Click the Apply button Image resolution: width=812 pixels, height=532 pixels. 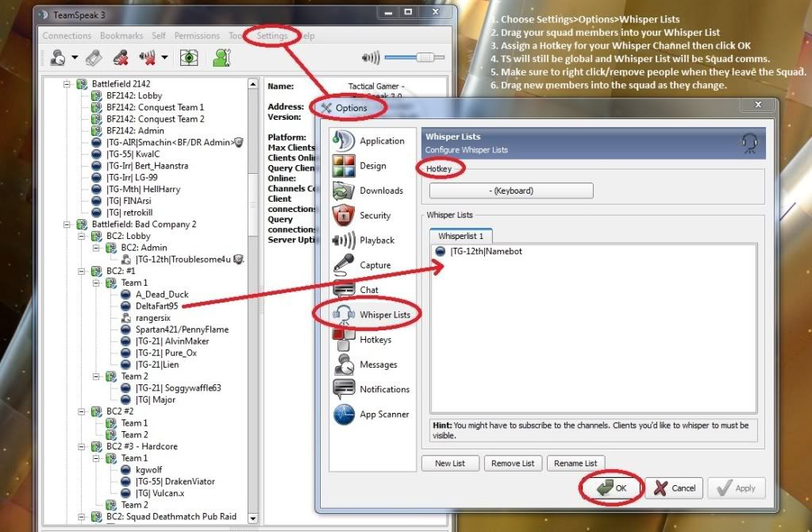[737, 488]
